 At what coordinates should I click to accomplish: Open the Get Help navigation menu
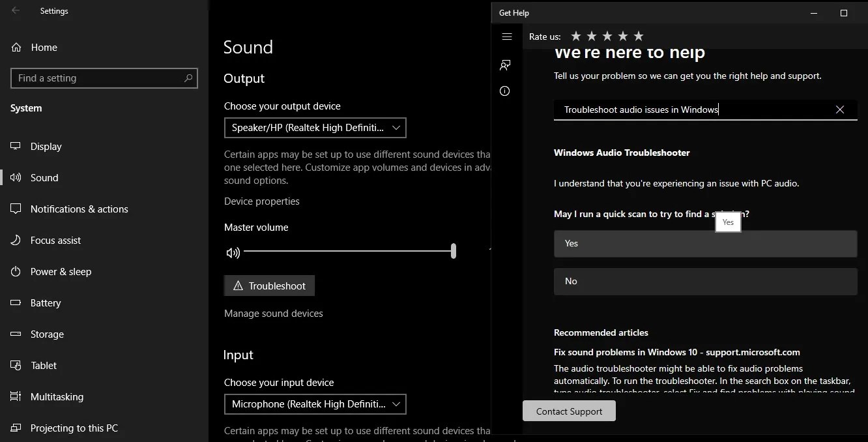(507, 37)
